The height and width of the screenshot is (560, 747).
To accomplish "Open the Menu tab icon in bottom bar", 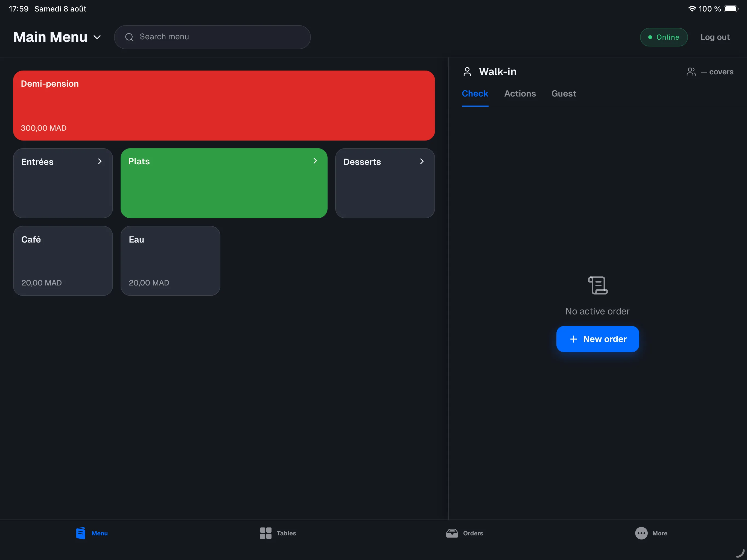I will [x=80, y=533].
